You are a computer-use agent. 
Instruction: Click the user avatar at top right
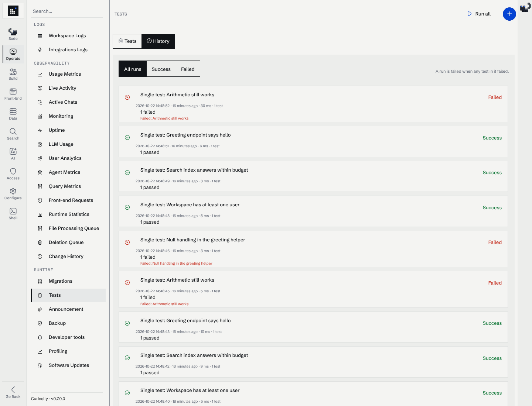(525, 8)
